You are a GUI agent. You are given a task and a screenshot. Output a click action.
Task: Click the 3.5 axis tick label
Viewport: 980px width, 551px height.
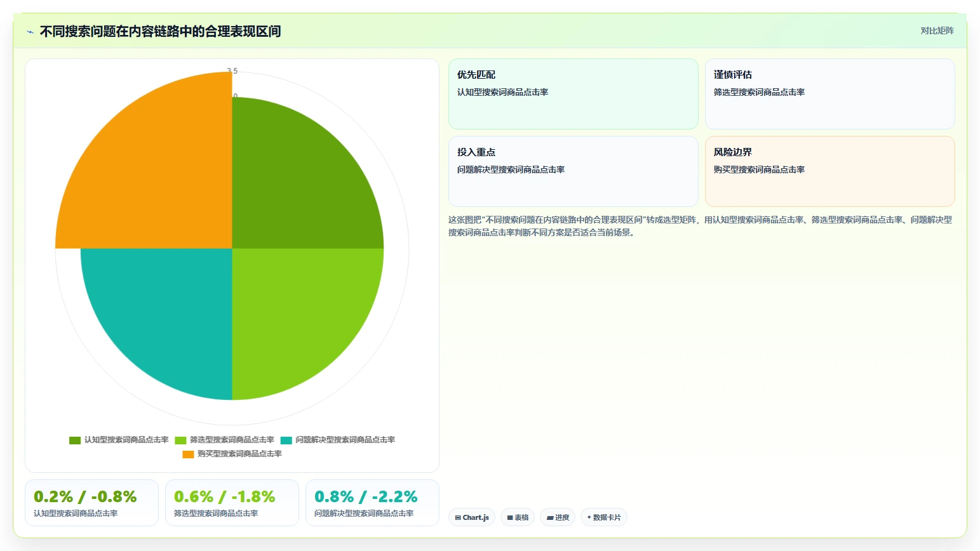pos(232,71)
